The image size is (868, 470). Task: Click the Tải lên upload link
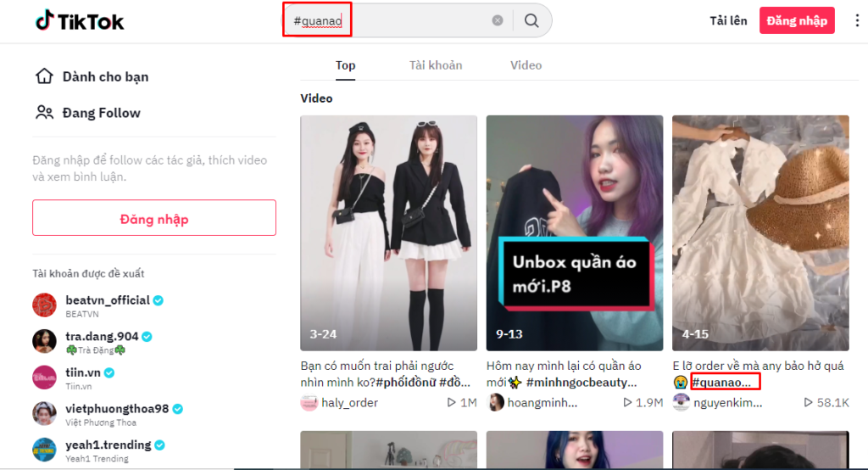[x=728, y=20]
